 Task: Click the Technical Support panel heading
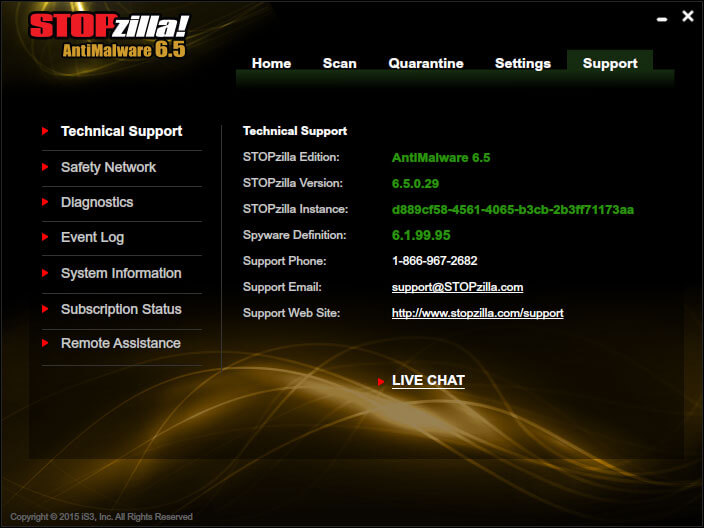pos(295,131)
